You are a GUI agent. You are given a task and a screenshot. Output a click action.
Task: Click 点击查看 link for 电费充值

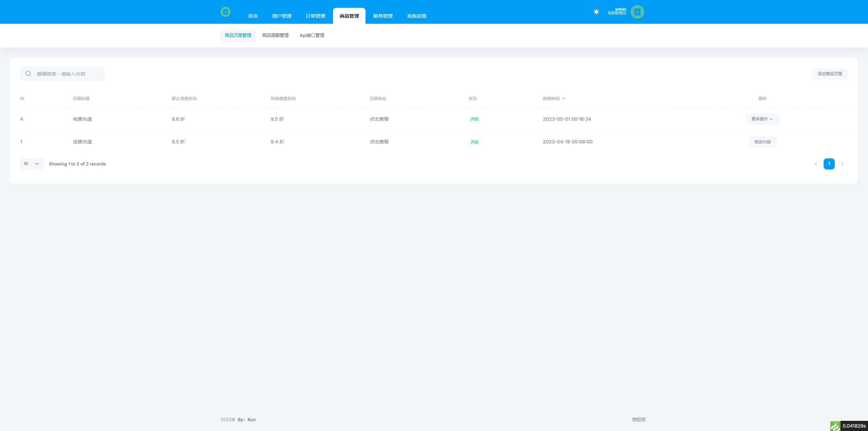click(x=379, y=119)
